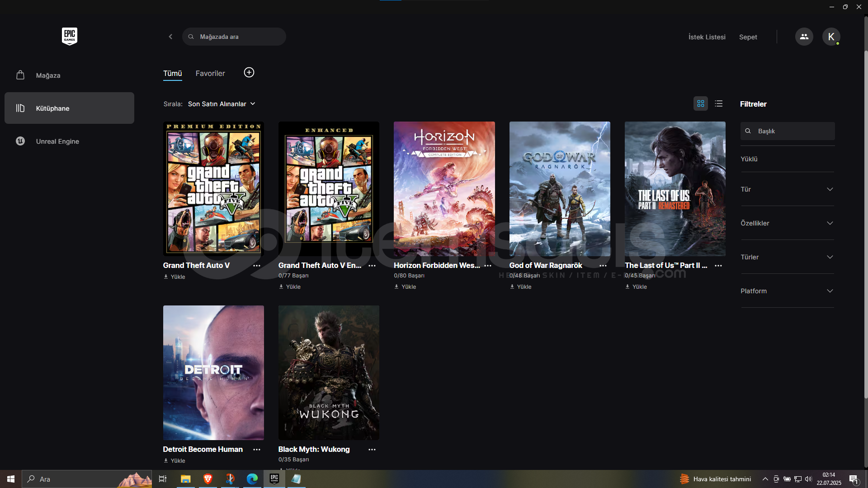Click the Epic Games logo

click(x=70, y=36)
